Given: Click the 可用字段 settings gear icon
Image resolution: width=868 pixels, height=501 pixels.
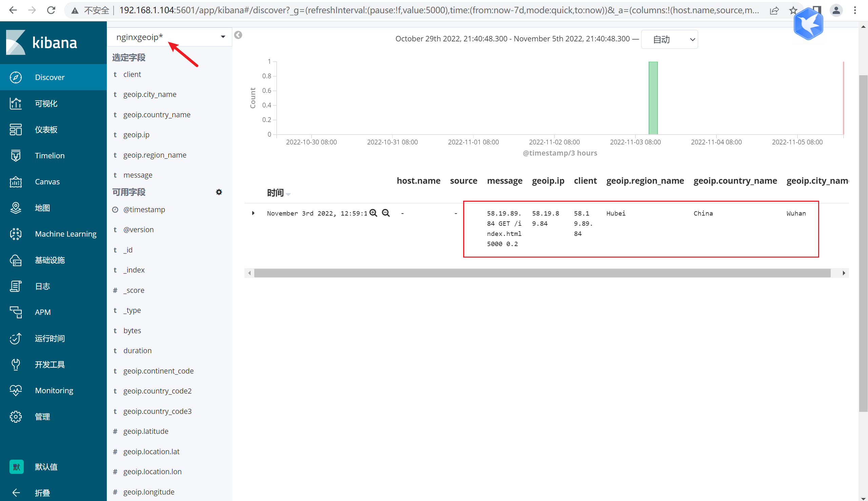Looking at the screenshot, I should (x=219, y=192).
